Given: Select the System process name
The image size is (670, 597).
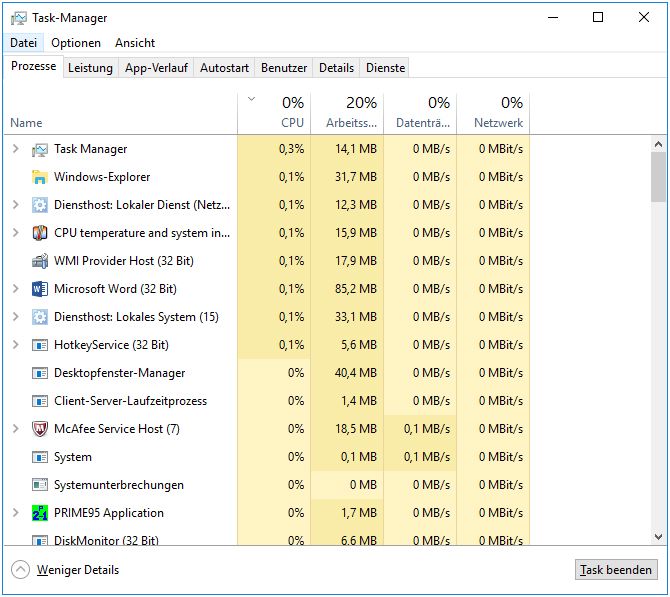Looking at the screenshot, I should 73,457.
